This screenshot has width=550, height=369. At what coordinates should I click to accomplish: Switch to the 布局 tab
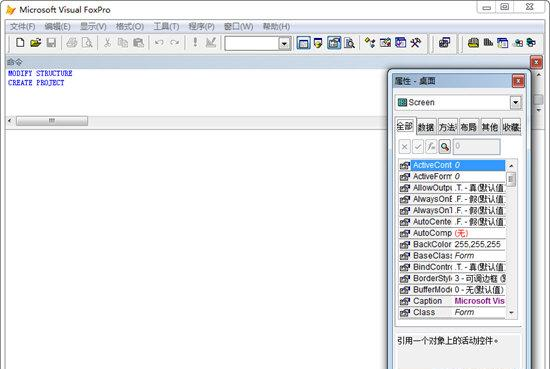tap(469, 127)
